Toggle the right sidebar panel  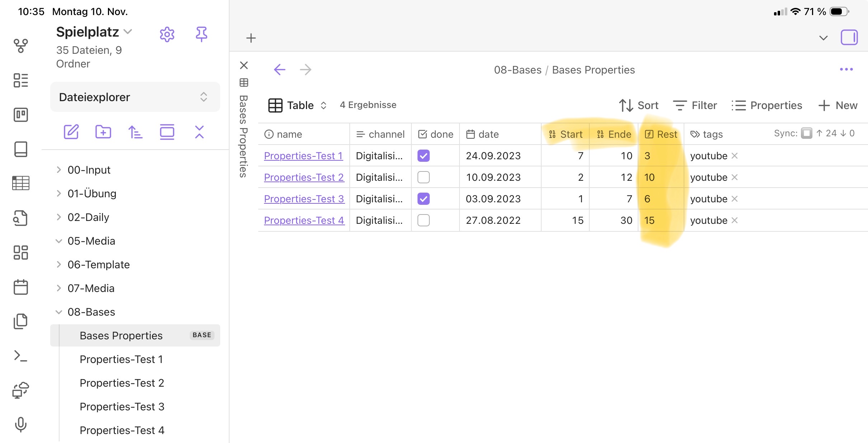(849, 37)
